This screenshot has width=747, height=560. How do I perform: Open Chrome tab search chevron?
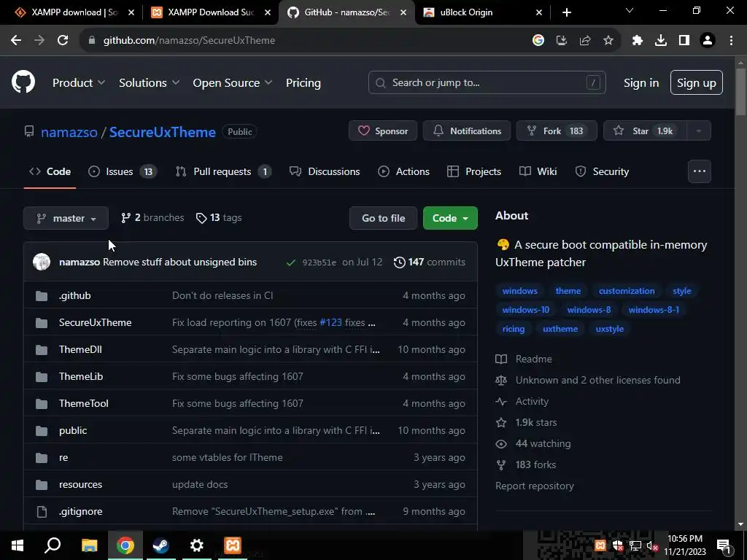coord(630,10)
